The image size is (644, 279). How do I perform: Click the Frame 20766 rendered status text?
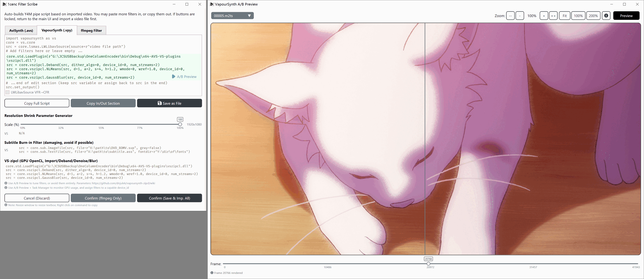pos(228,273)
